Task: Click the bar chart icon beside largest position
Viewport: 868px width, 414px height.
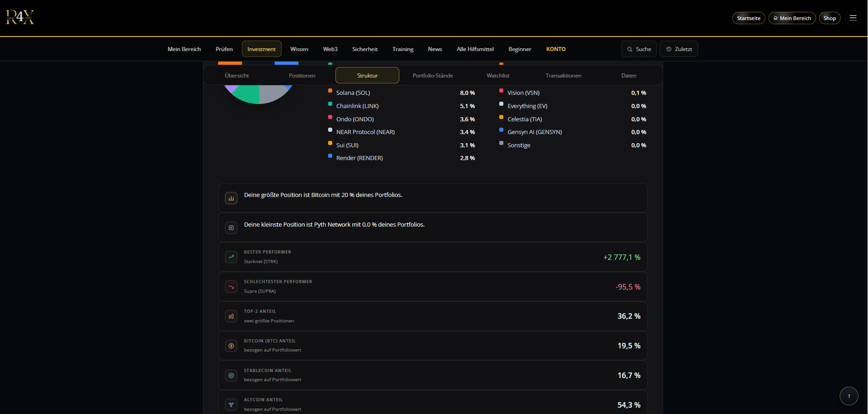Action: [231, 198]
